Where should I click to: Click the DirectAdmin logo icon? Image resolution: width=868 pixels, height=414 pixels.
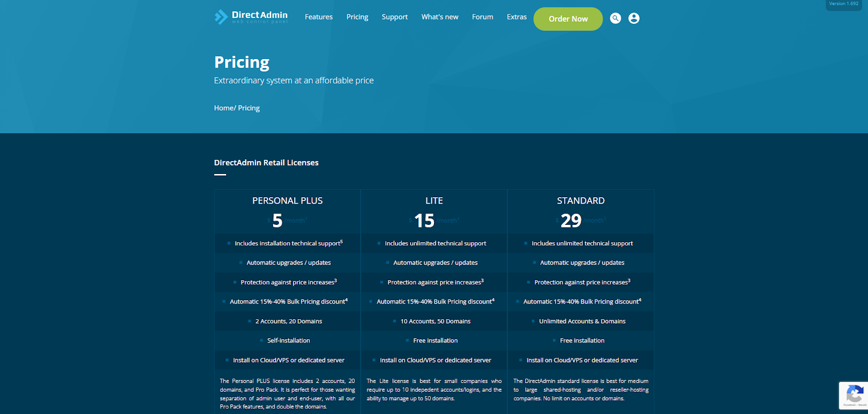pos(221,17)
